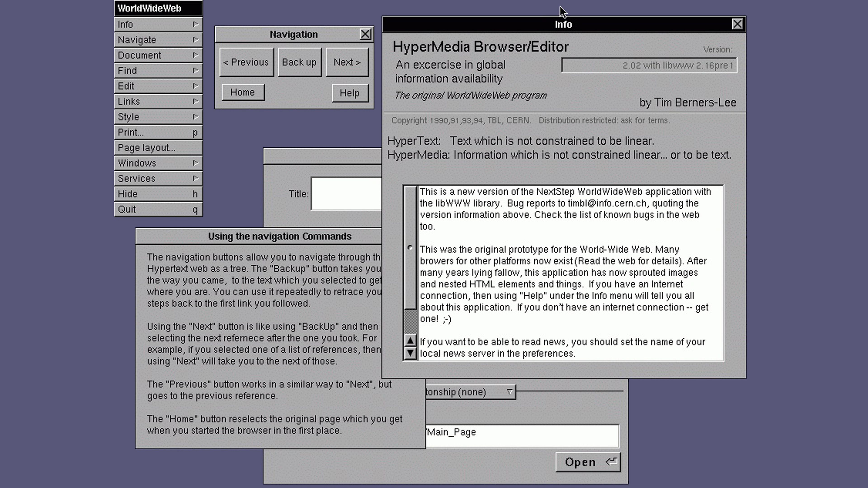Click the Info text scroll down arrow

coord(410,353)
